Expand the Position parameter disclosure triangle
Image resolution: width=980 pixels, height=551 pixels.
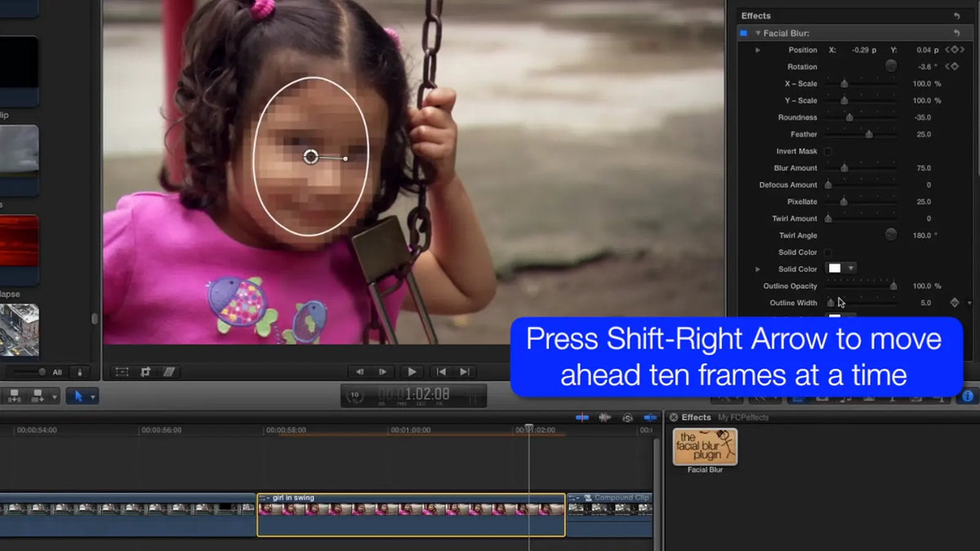point(758,50)
